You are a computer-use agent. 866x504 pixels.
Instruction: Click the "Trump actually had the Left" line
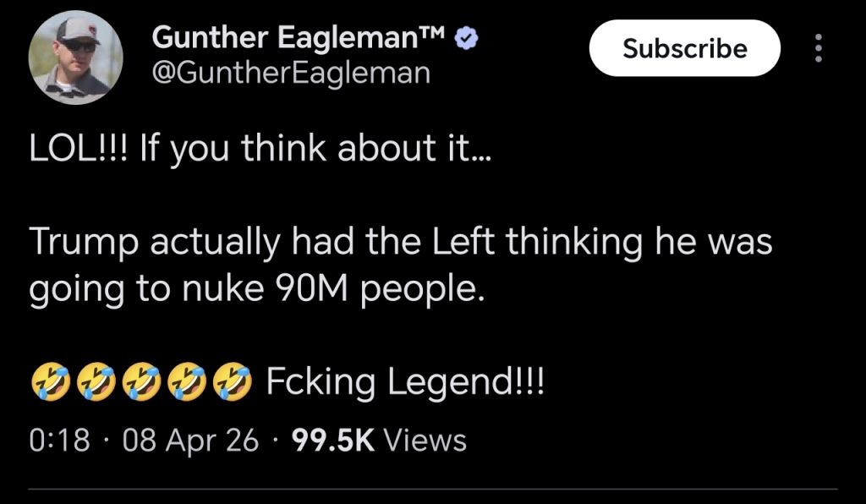tap(401, 242)
